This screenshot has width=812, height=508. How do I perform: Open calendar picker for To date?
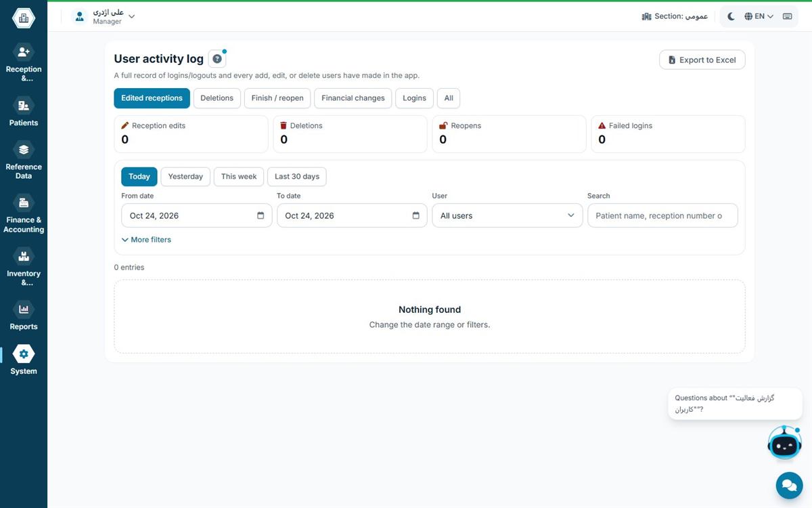tap(416, 215)
